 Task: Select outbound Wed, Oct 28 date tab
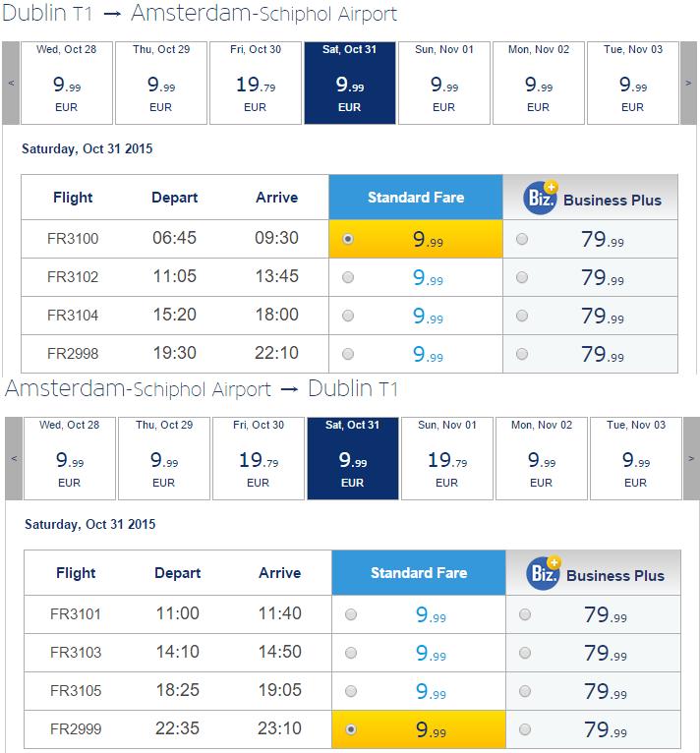(67, 83)
